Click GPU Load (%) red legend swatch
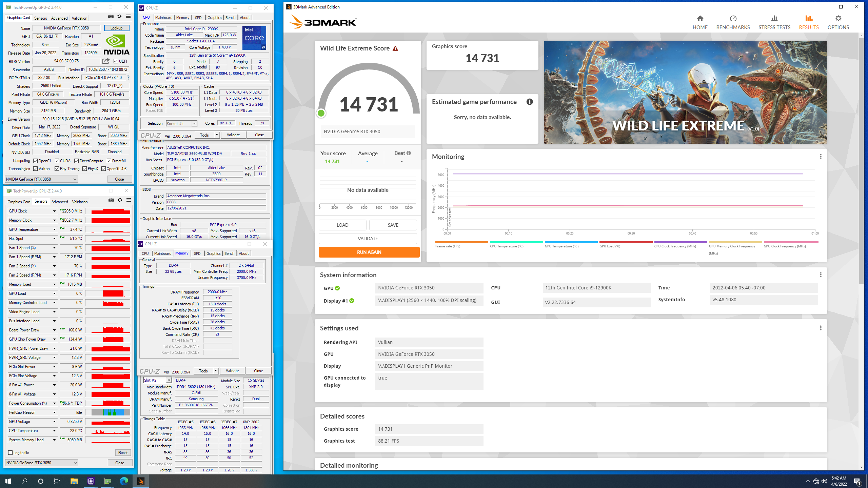Screen dimensions: 868x488 (x=626, y=242)
